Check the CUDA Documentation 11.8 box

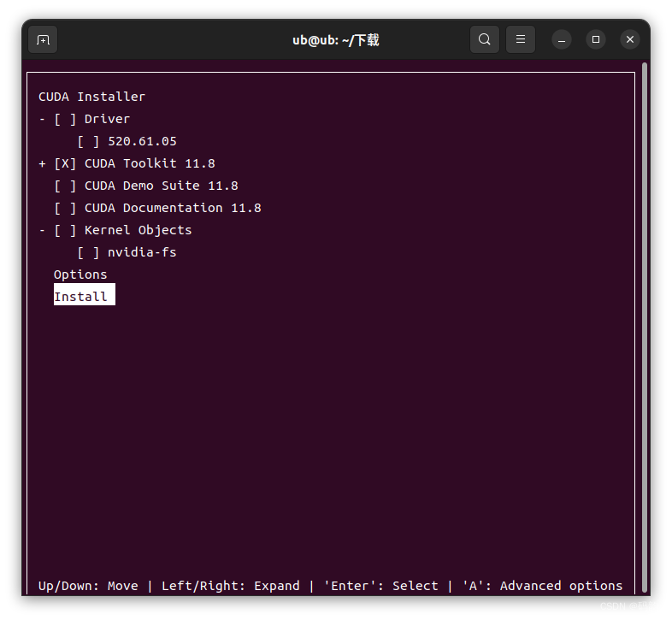pyautogui.click(x=65, y=208)
